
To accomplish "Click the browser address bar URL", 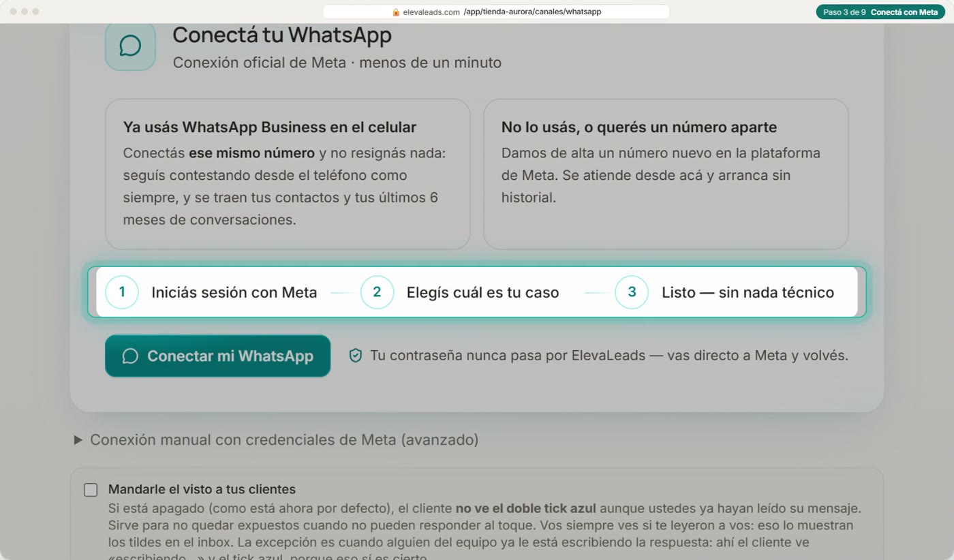I will click(496, 12).
